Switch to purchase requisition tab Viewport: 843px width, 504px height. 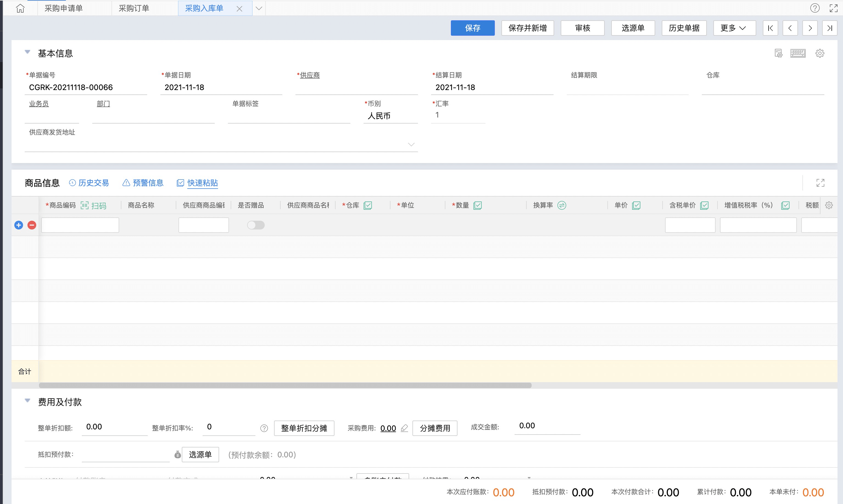tap(63, 8)
